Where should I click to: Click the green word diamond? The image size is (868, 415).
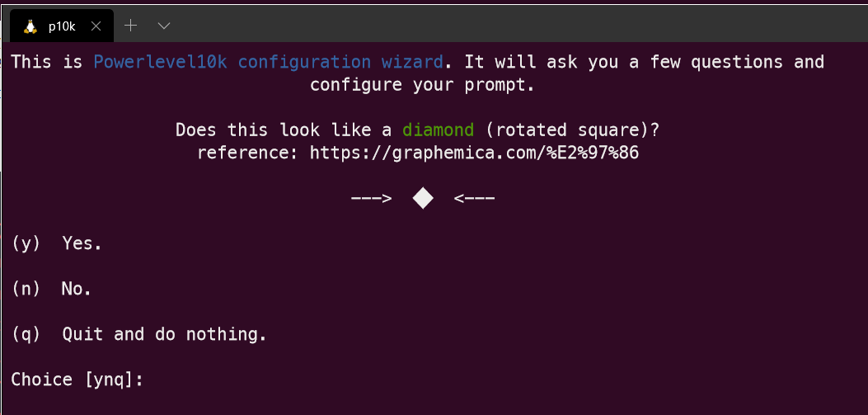coord(438,130)
